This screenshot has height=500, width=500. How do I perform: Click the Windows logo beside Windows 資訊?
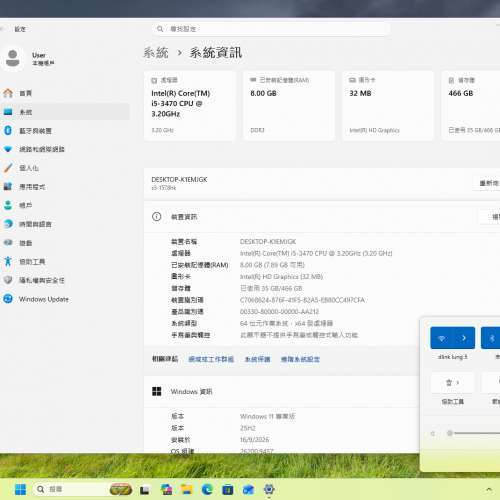pos(156,391)
